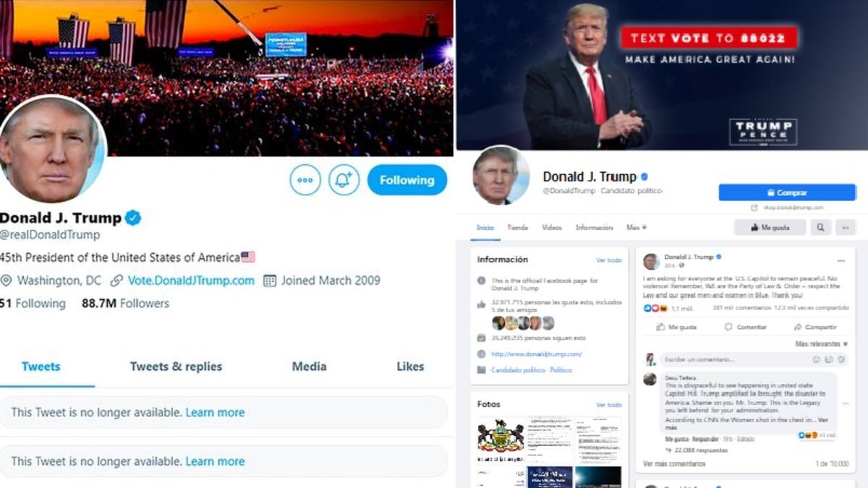The image size is (868, 488).
Task: Click the search magnifier on Facebook page
Action: tap(820, 227)
